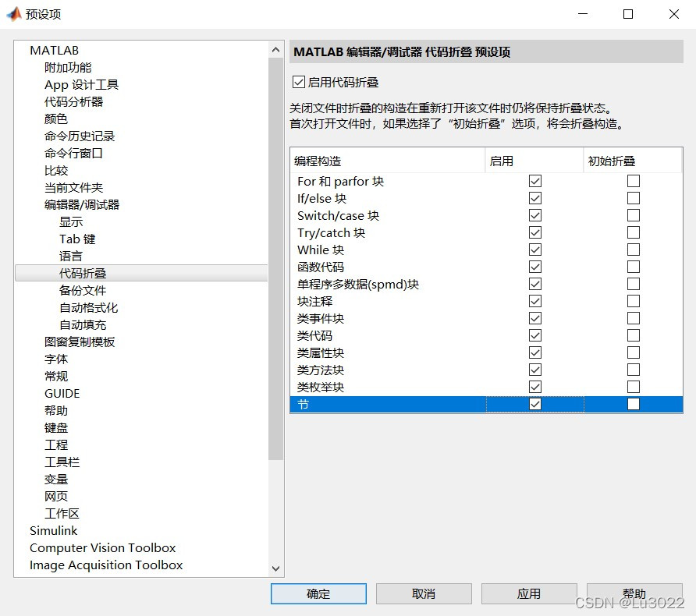696x616 pixels.
Task: Uncheck 启用 for While 块
Action: click(x=534, y=250)
